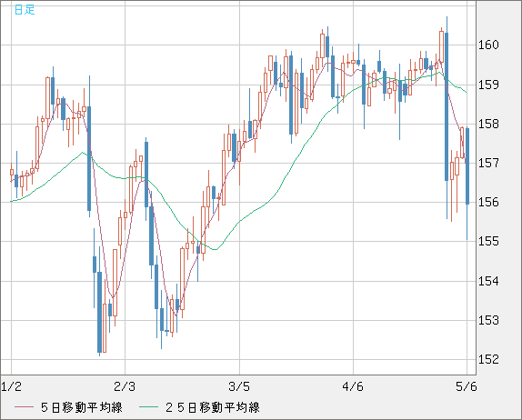
Task: Click the 153 price axis label
Action: pos(488,320)
